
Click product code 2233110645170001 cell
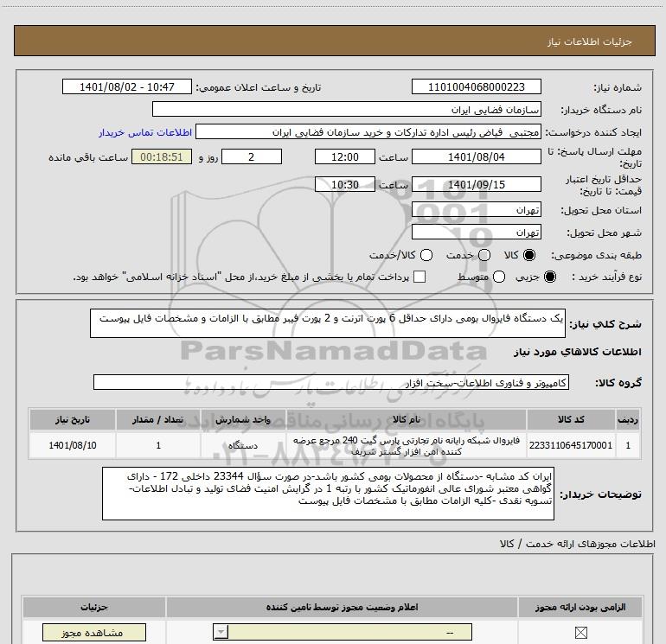[x=571, y=445]
